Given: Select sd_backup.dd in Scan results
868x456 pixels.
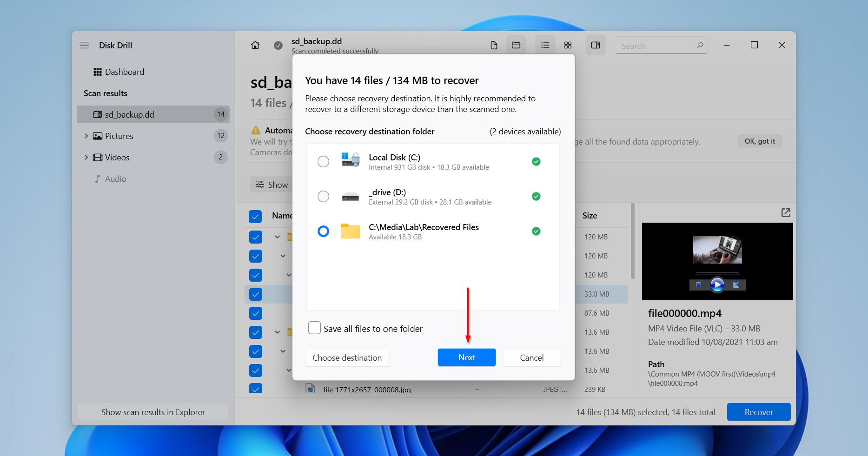Looking at the screenshot, I should click(134, 114).
